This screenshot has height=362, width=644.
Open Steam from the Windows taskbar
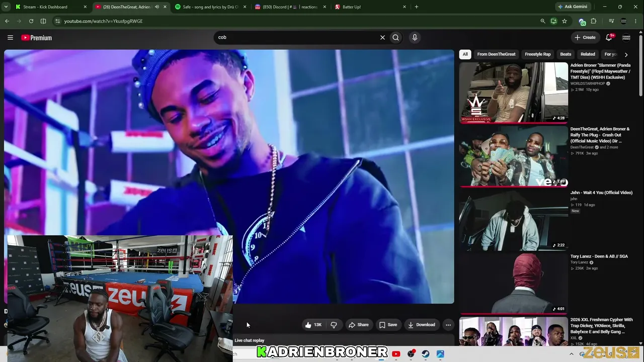click(x=426, y=354)
